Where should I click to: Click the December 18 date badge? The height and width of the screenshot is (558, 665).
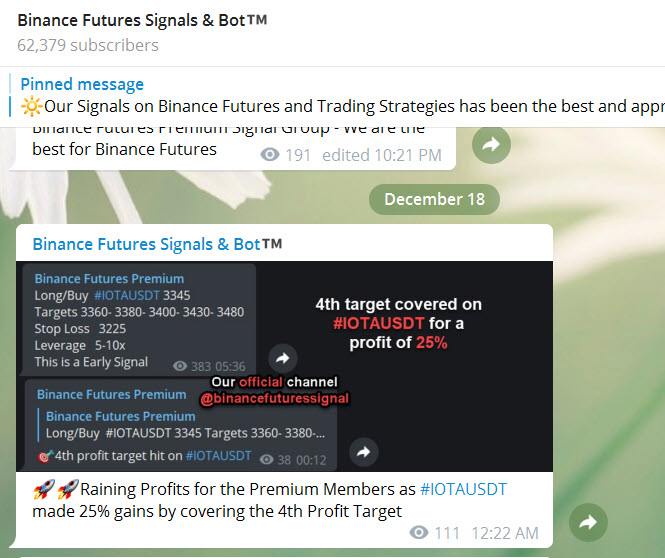434,199
